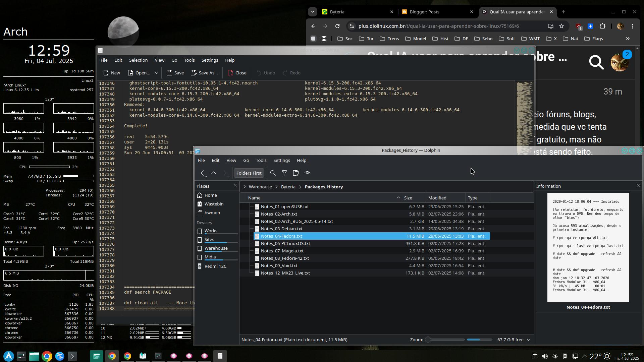Viewport: 644px width, 362px height.
Task: Select Notes_02-Arch_BUG_2025-05-14.txt
Action: pyautogui.click(x=297, y=221)
